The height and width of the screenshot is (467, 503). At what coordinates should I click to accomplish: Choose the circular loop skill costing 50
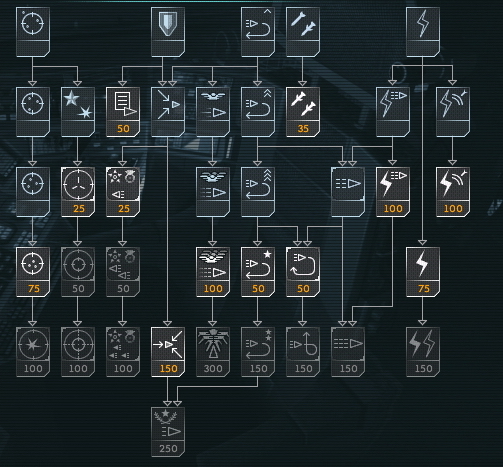click(x=303, y=272)
